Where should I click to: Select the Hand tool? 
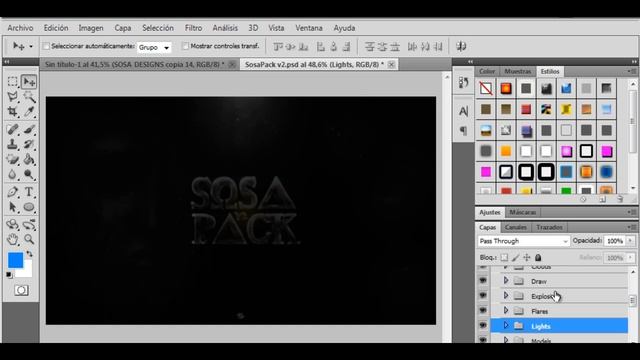[x=13, y=240]
